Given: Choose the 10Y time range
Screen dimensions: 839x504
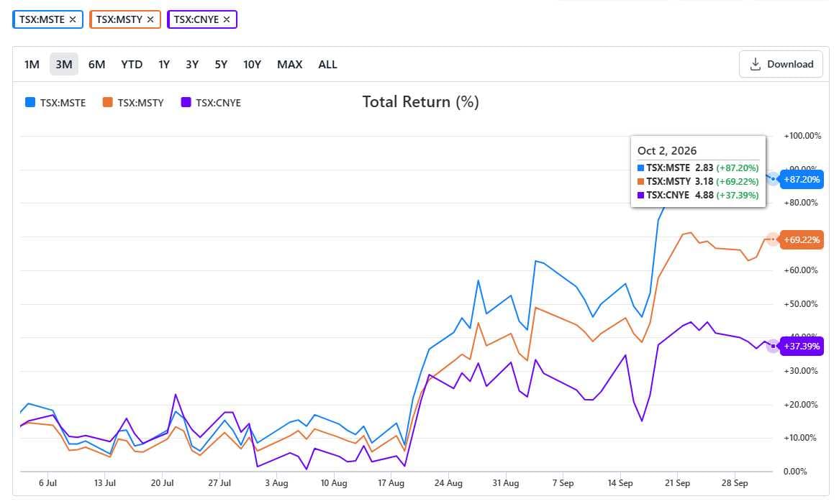Looking at the screenshot, I should pyautogui.click(x=252, y=65).
